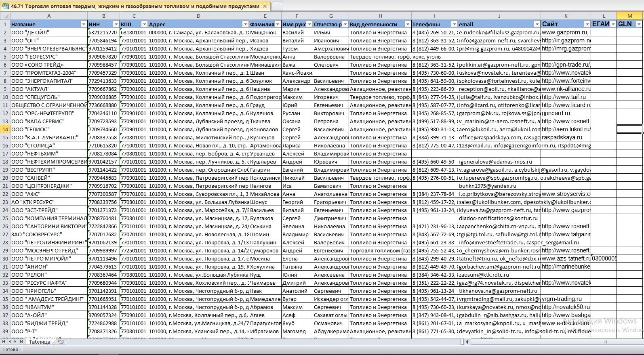
Task: Select cell ЗАО "СОЮЗРЕСУРС"
Action: 49,234
